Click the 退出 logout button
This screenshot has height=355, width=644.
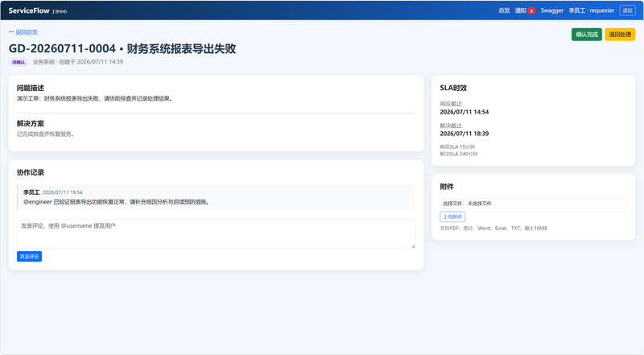[627, 10]
